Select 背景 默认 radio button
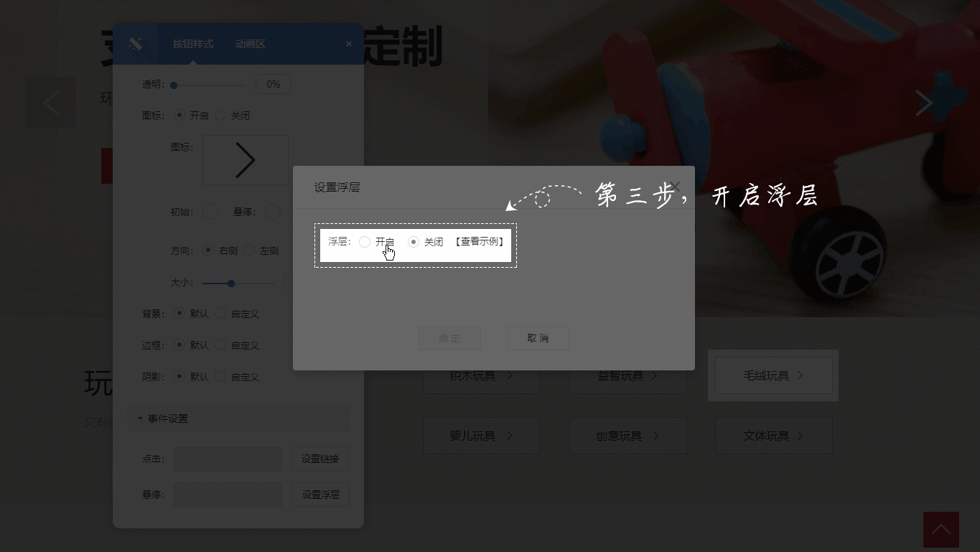Viewport: 980px width, 552px height. pos(179,313)
